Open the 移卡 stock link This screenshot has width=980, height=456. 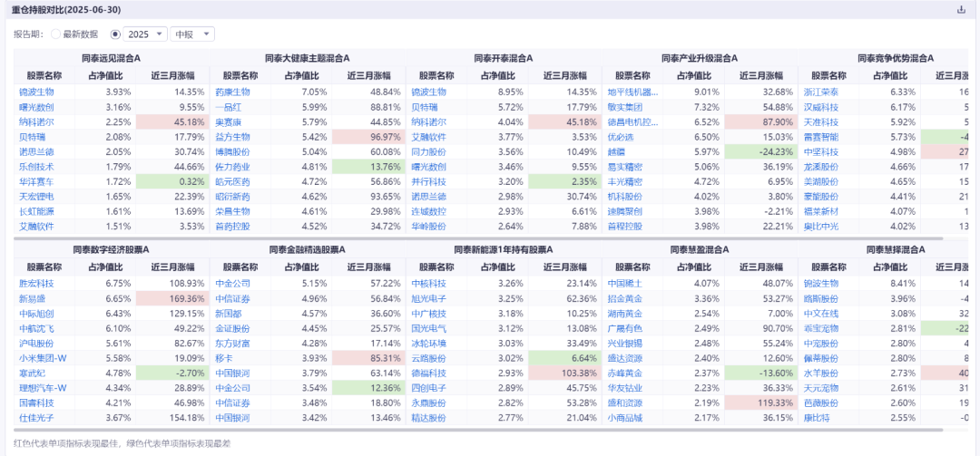click(224, 359)
